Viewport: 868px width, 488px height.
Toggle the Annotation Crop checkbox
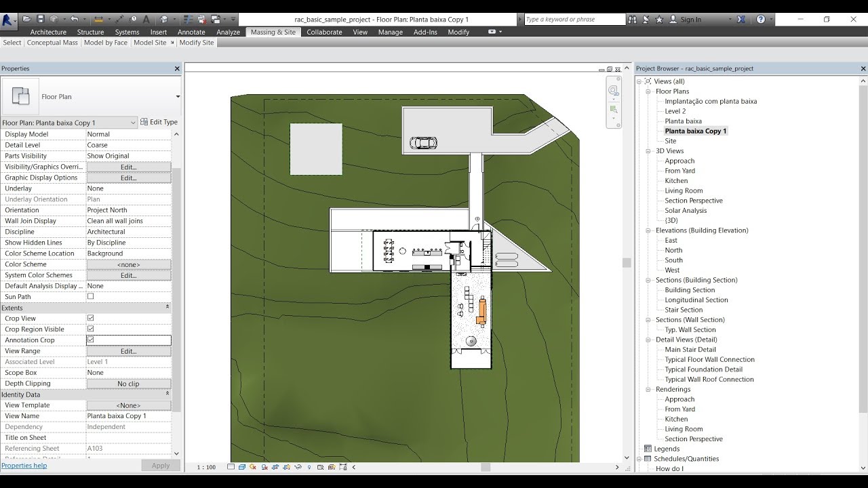90,340
